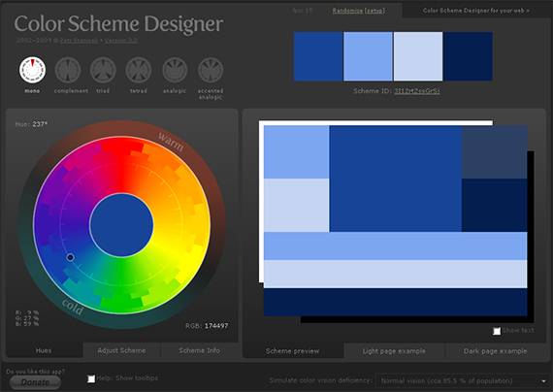Select the analogic scheme icon
The height and width of the screenshot is (392, 553).
pos(175,70)
